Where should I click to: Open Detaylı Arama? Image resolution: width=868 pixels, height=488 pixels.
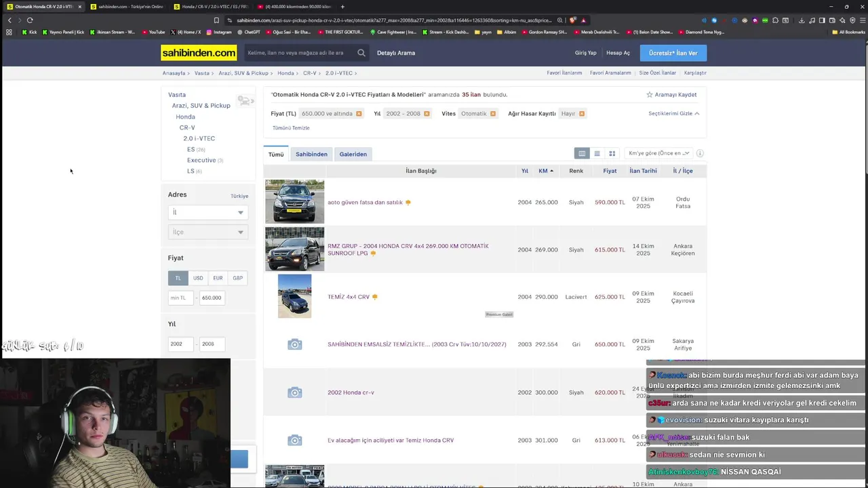coord(396,53)
